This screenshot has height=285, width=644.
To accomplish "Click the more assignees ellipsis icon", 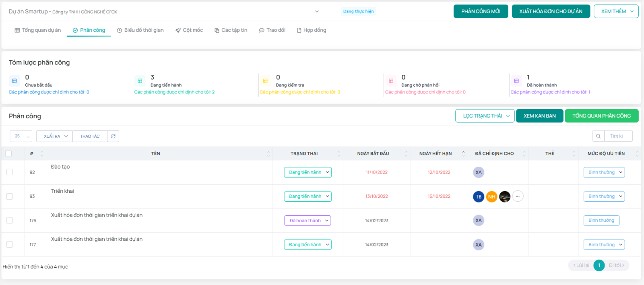I will tap(518, 196).
